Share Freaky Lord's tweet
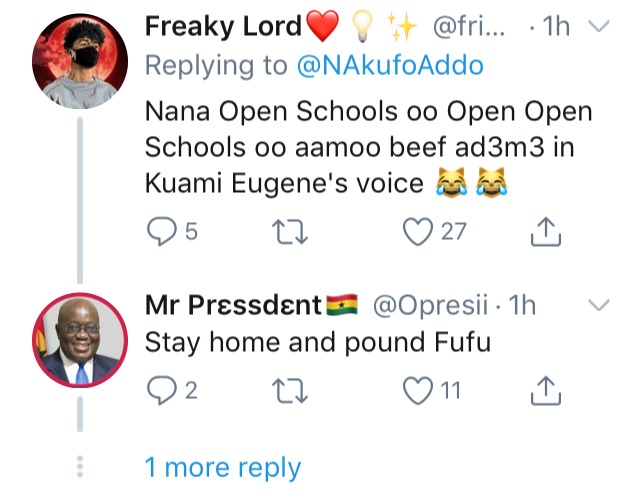 543,231
